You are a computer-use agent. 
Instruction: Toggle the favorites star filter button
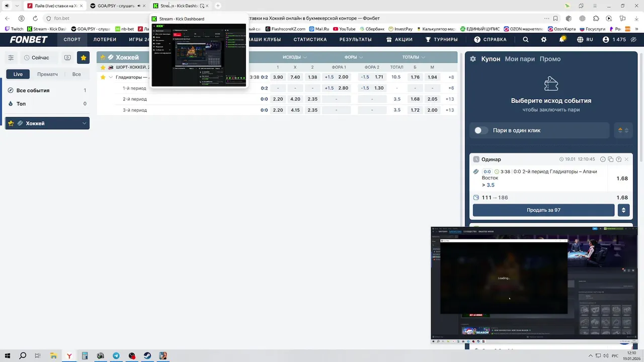83,58
